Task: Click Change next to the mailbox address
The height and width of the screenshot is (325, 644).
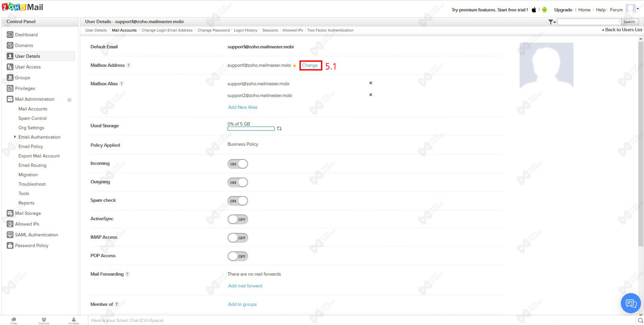Action: (310, 65)
